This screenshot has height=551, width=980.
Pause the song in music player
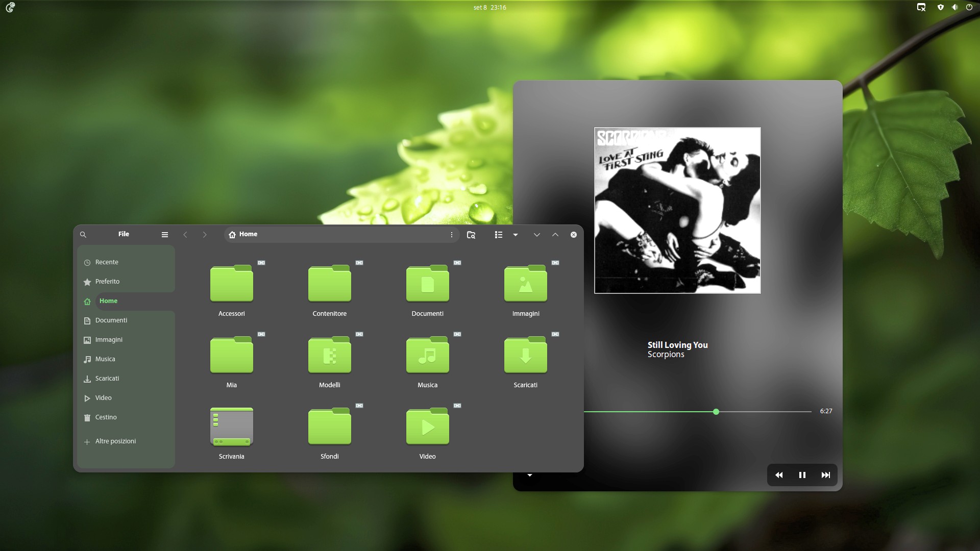coord(802,475)
